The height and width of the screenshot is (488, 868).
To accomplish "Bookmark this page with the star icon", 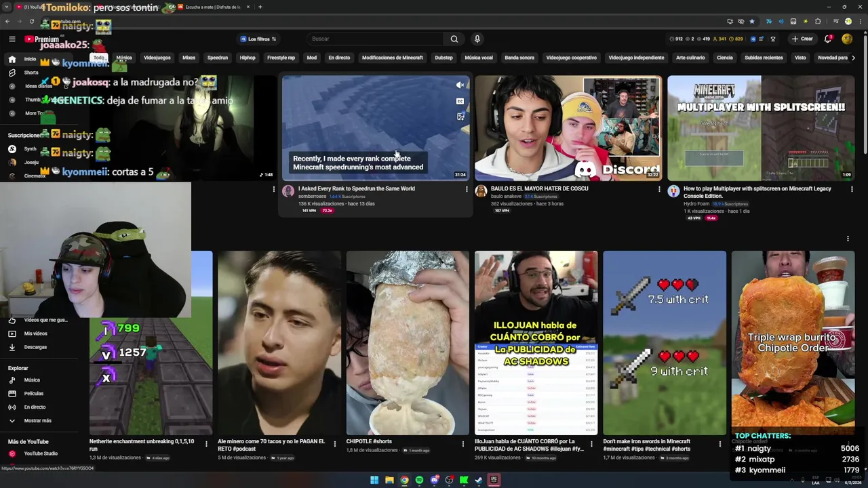I will (x=752, y=22).
